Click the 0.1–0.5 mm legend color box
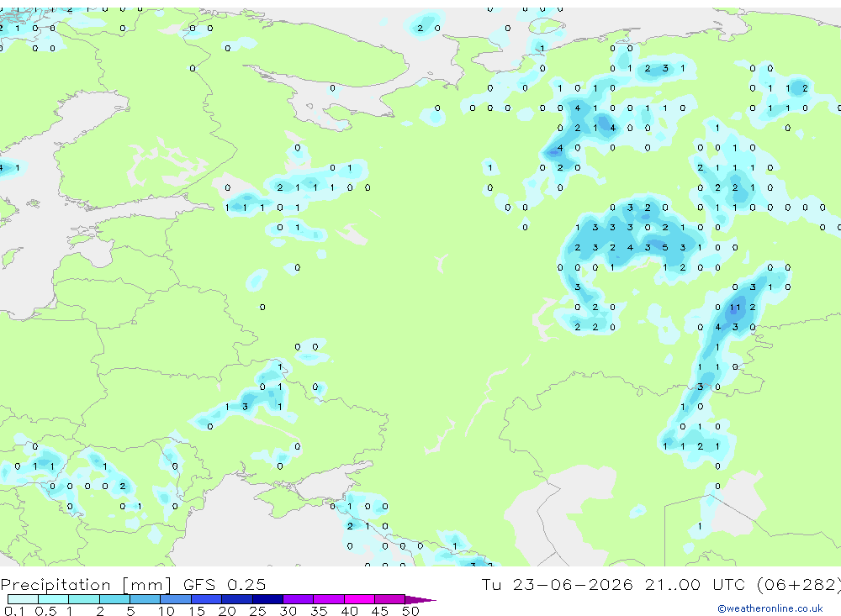 point(23,599)
